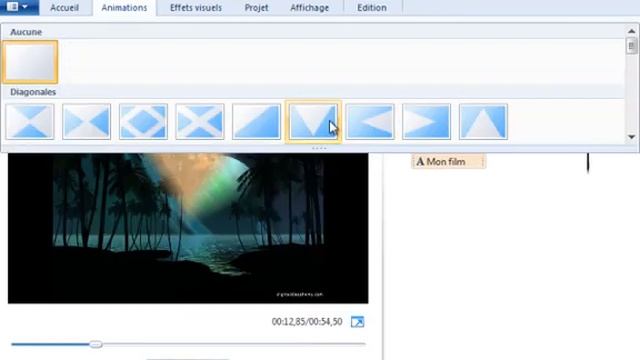The height and width of the screenshot is (360, 640).
Task: Click the gallery resize grip dots
Action: click(319, 148)
